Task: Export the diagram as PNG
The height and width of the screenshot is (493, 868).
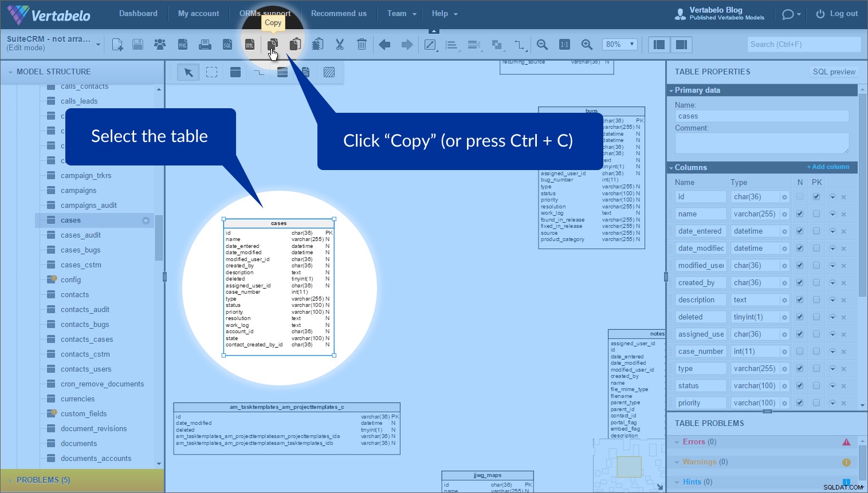Action: click(183, 45)
